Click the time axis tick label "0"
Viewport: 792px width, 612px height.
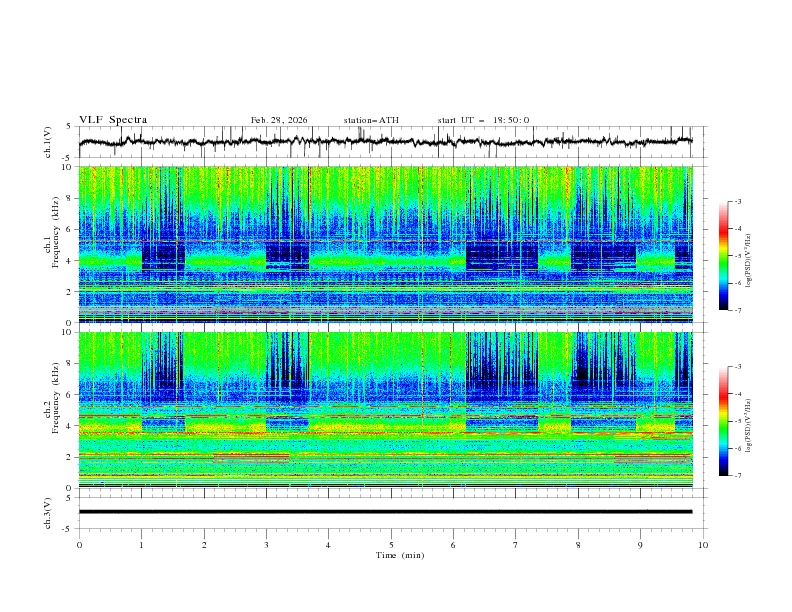pos(79,545)
